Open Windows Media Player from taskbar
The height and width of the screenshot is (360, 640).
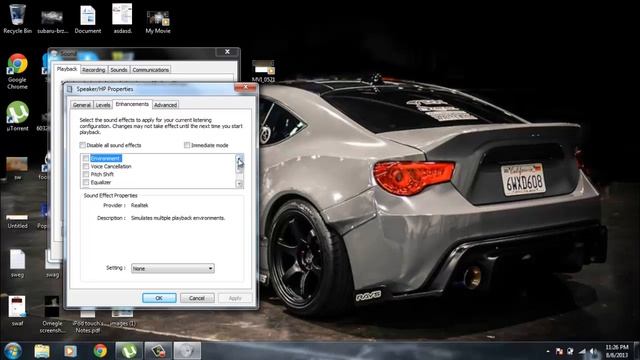pyautogui.click(x=70, y=351)
